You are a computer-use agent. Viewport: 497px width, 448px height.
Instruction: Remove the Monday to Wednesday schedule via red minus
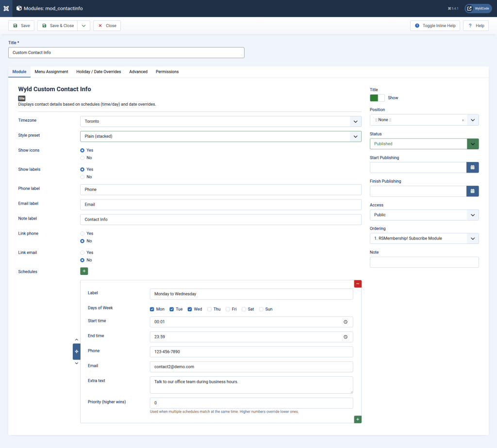coord(358,283)
